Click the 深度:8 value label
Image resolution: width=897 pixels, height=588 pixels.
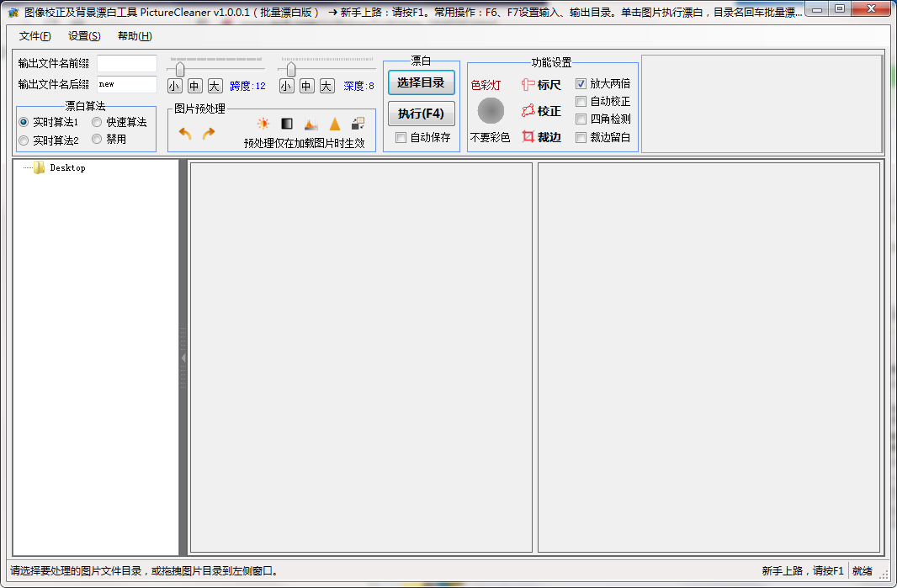(358, 86)
